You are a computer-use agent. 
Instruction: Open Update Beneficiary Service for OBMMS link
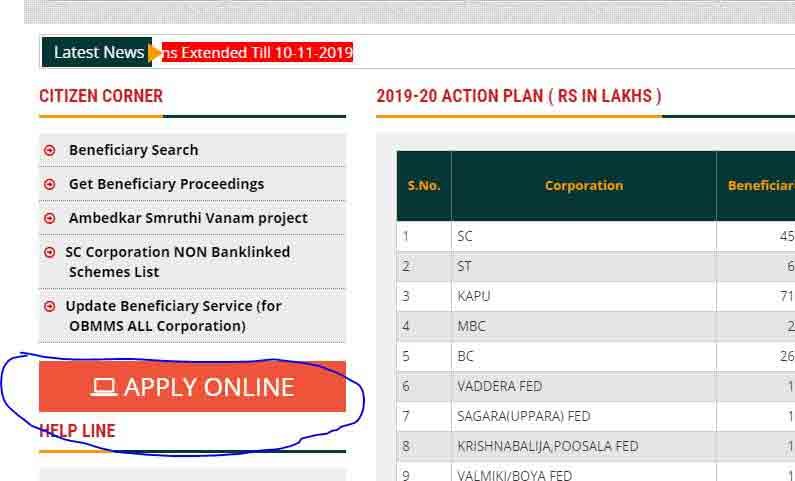(173, 316)
